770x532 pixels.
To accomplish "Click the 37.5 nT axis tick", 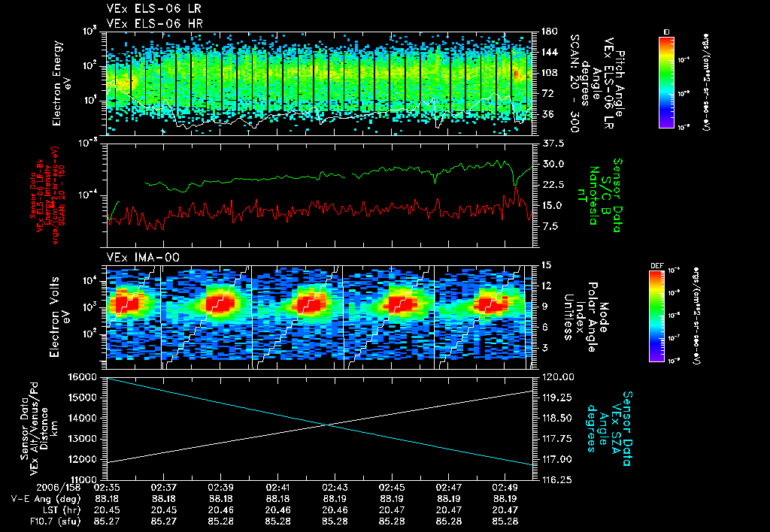I will click(x=553, y=144).
